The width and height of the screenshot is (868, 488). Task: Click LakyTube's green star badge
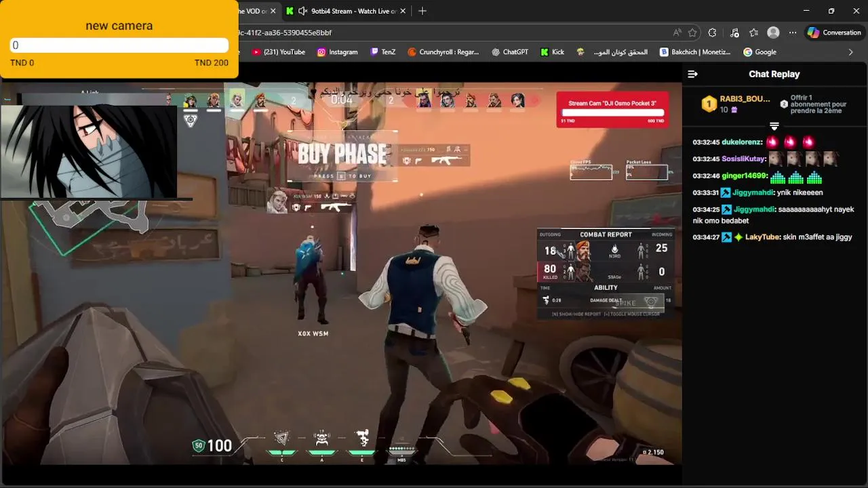(x=738, y=237)
